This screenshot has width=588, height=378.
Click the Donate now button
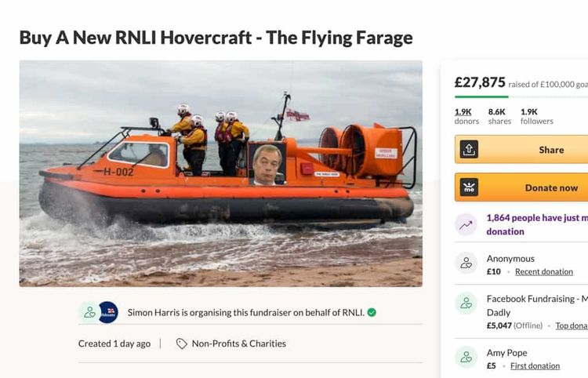pyautogui.click(x=521, y=187)
